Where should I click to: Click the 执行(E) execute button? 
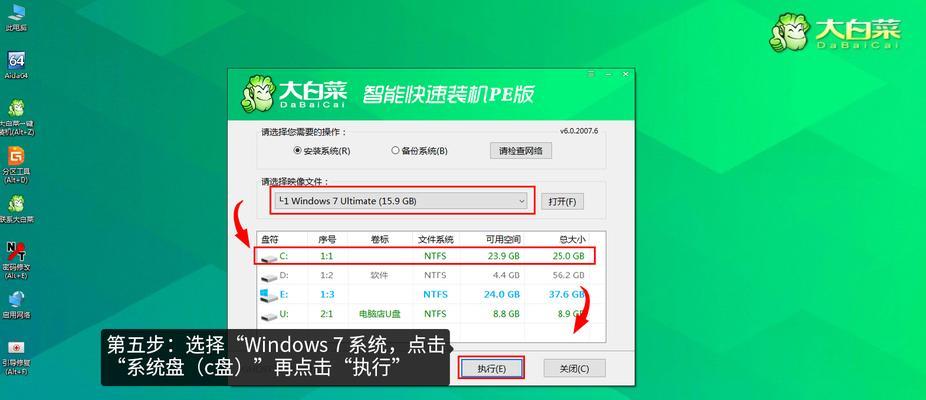[491, 368]
